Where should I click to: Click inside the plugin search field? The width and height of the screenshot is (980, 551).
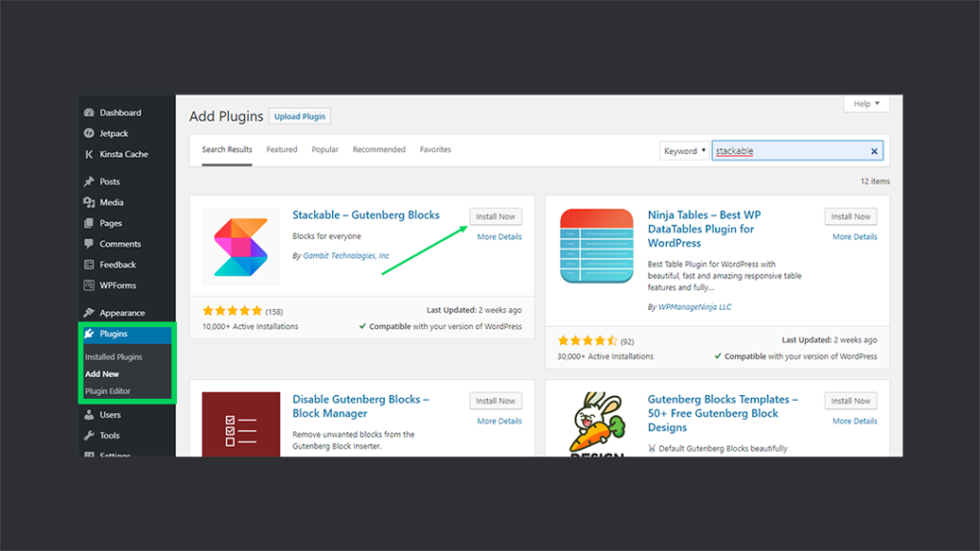click(794, 150)
